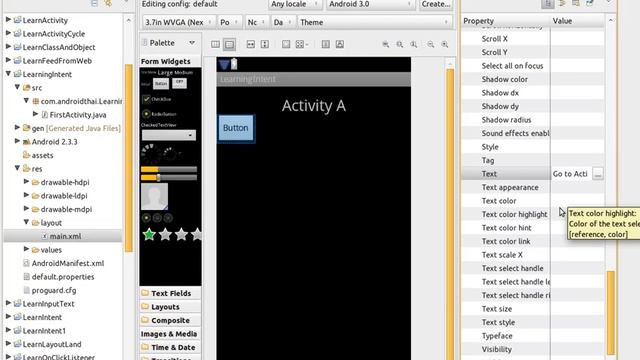The width and height of the screenshot is (640, 360).
Task: Select the Text color property row
Action: (533, 201)
